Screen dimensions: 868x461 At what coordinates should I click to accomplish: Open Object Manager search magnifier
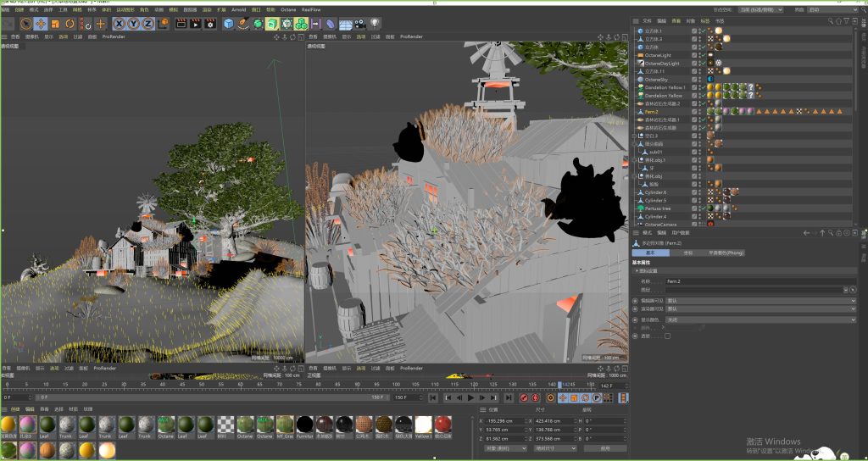(831, 20)
